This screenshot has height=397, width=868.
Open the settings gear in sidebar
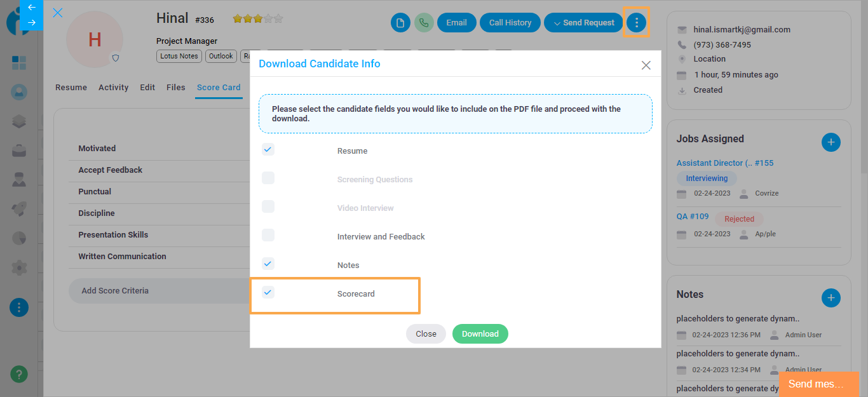coord(19,267)
